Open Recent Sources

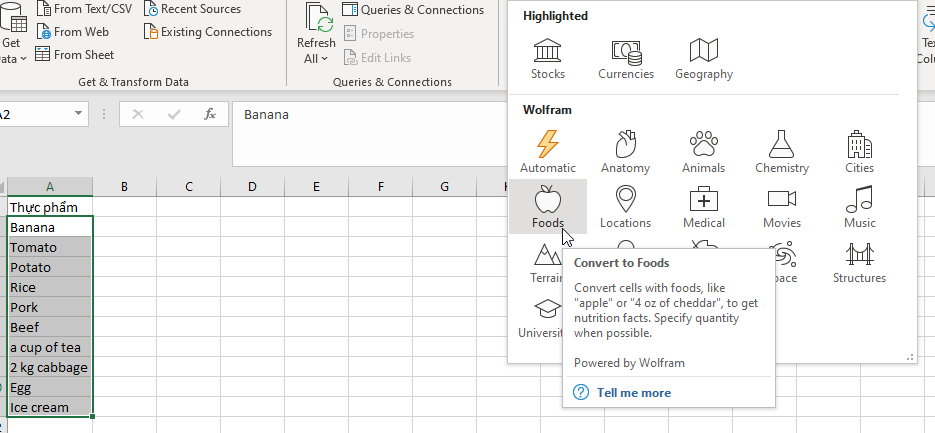(193, 9)
